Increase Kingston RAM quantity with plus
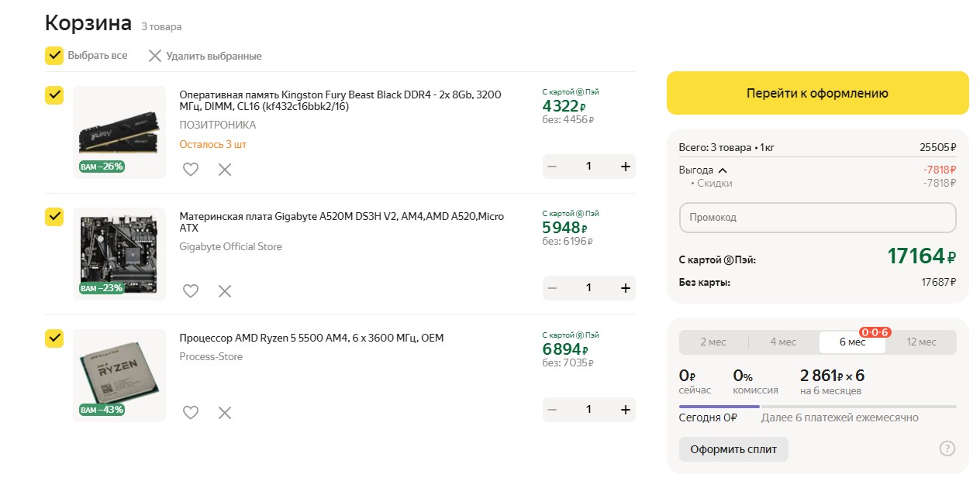 (626, 167)
